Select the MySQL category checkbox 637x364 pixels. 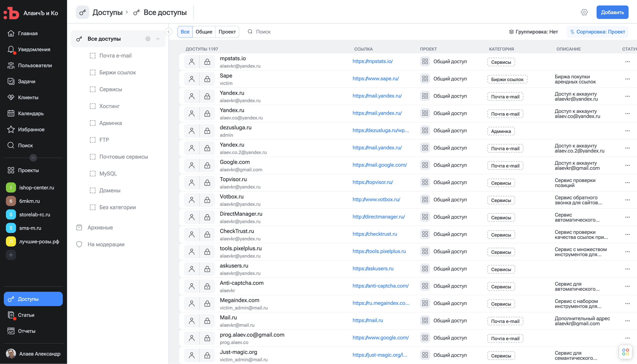[93, 174]
